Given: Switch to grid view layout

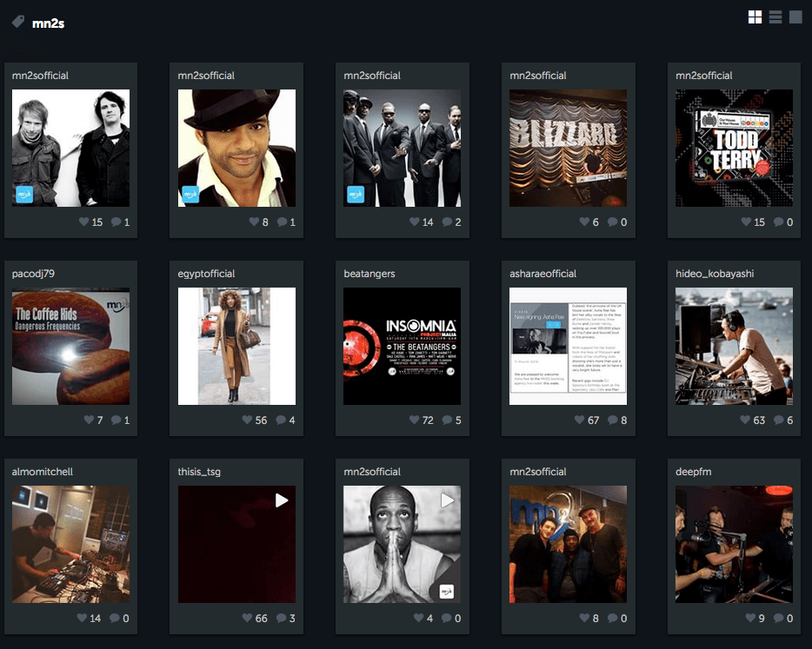Looking at the screenshot, I should [755, 17].
